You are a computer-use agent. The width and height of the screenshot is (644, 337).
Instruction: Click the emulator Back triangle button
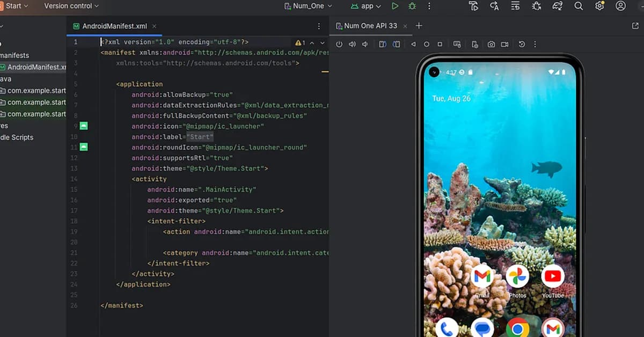[x=413, y=45]
